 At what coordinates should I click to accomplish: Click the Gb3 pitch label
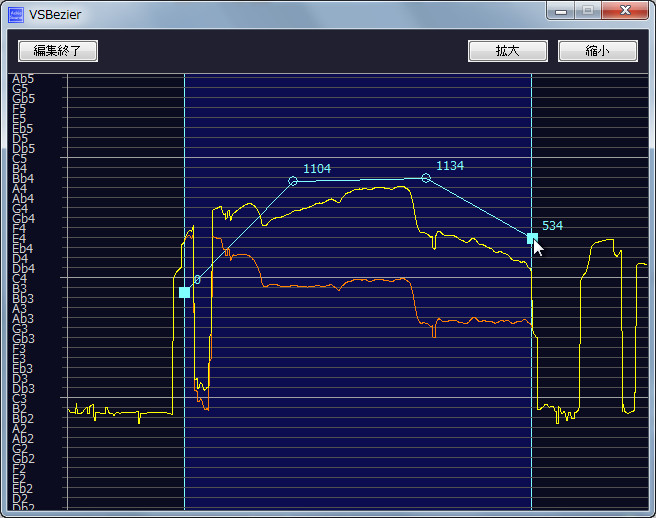pyautogui.click(x=23, y=338)
